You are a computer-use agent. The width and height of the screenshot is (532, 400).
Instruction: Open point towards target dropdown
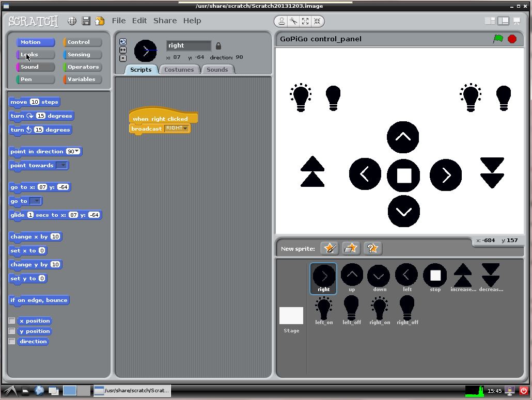tap(62, 166)
